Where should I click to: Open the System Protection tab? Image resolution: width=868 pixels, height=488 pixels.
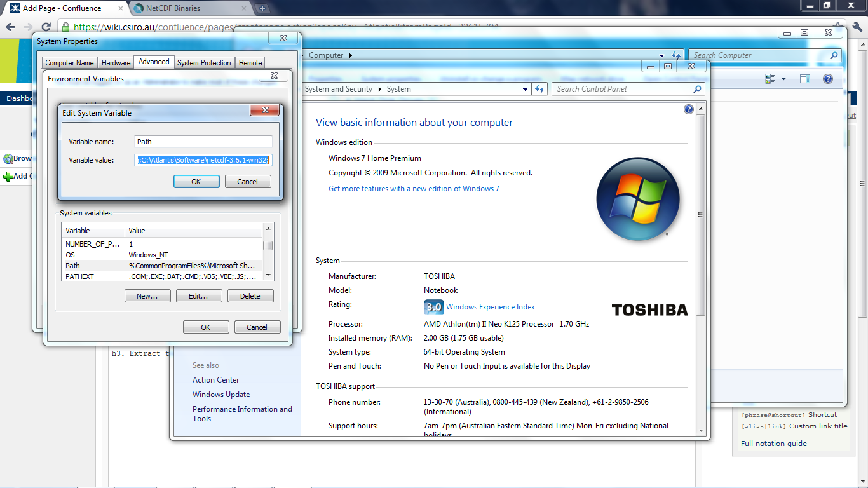pos(204,63)
